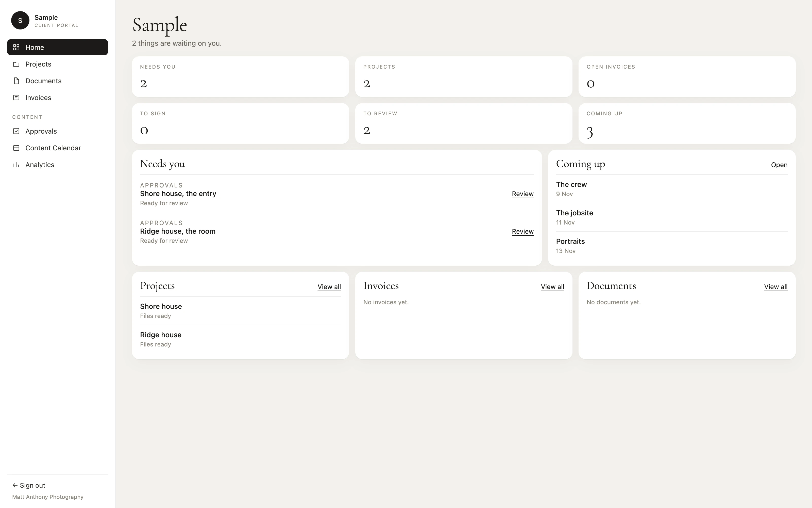Viewport: 812px width, 508px height.
Task: Select The crew entry dated 9 Nov
Action: point(672,189)
